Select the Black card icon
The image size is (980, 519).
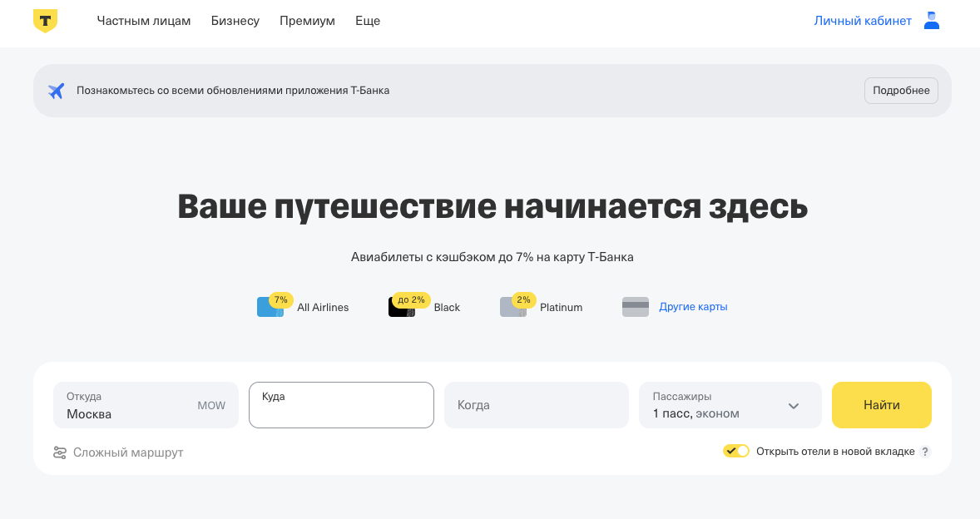click(x=401, y=307)
